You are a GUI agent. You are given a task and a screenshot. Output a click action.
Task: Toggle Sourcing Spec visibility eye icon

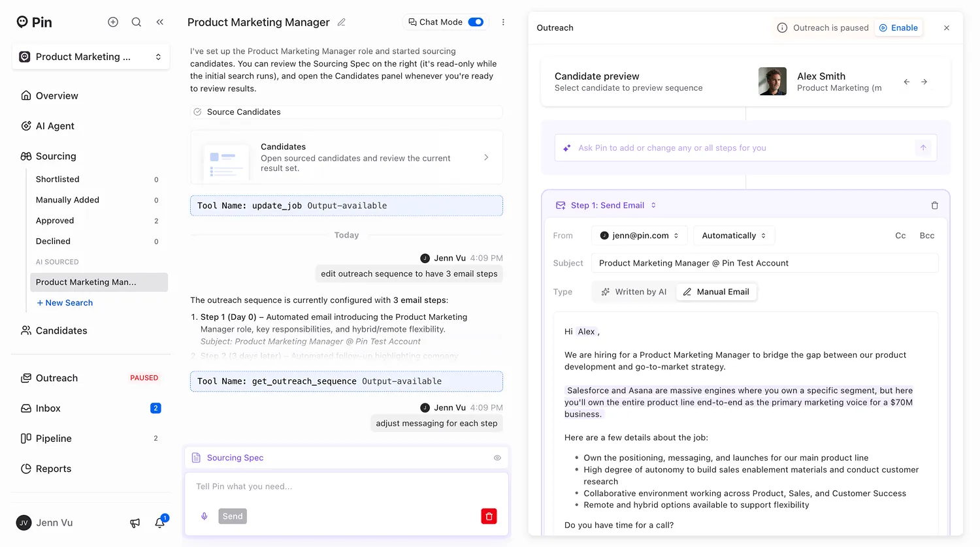coord(497,458)
